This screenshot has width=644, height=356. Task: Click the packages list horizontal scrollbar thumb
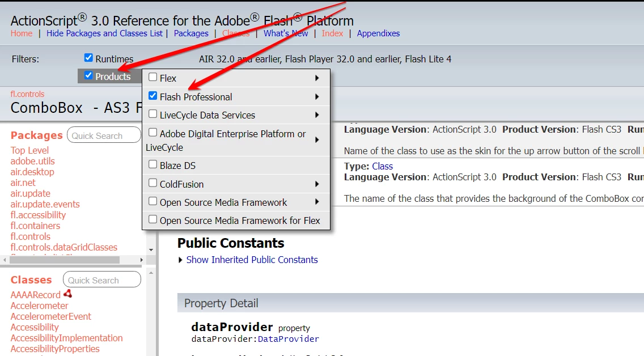click(x=65, y=260)
